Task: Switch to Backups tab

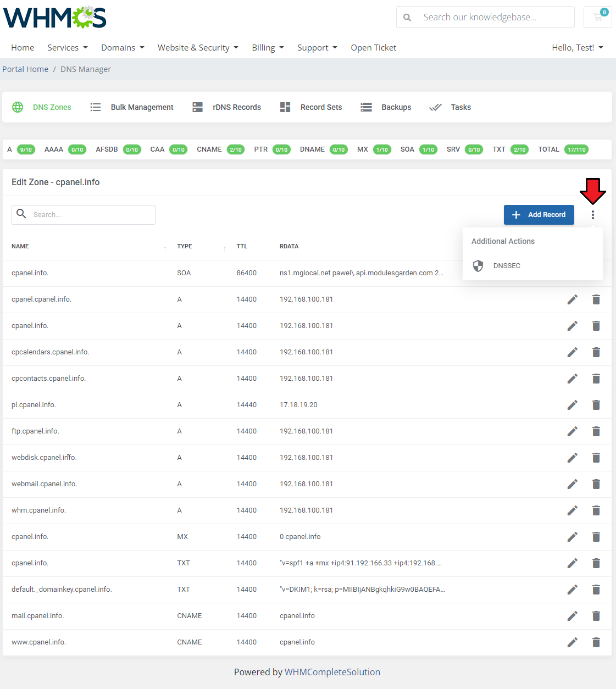Action: click(386, 107)
